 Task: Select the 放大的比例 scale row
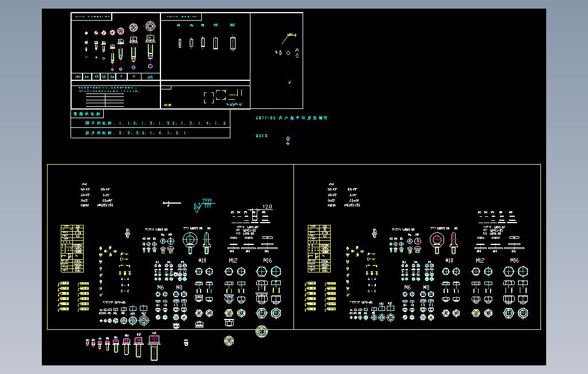[150, 133]
